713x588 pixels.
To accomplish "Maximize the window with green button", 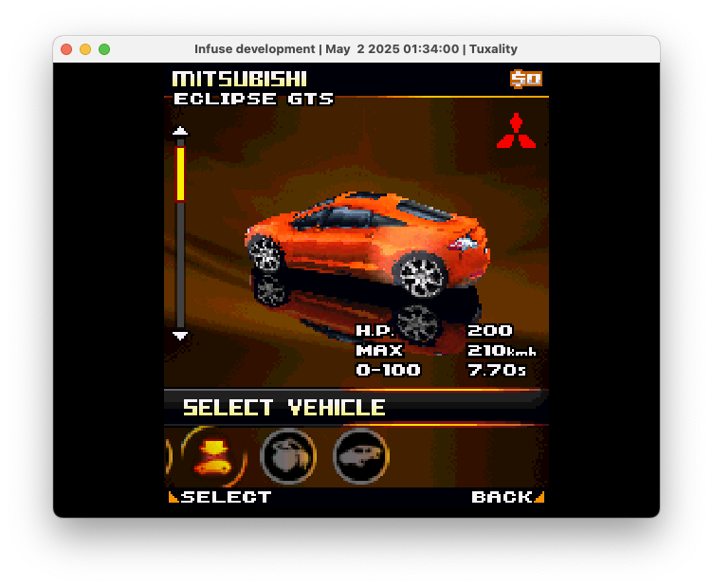I will coord(104,49).
